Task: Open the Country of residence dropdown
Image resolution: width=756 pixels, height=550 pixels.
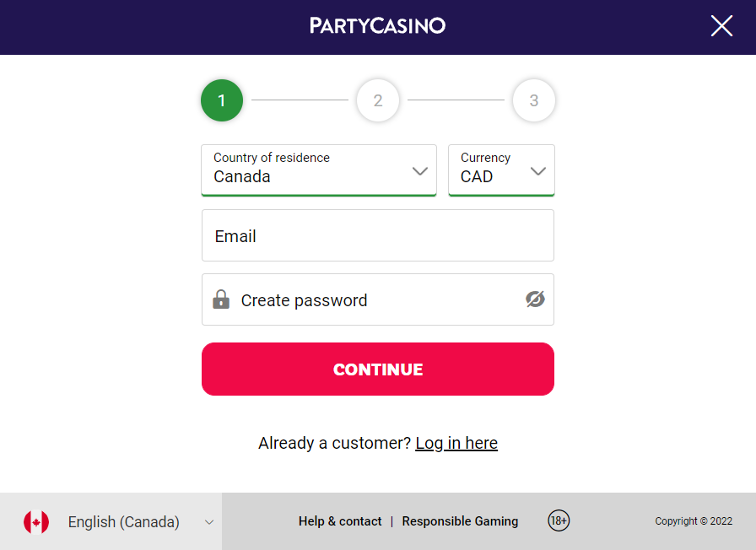Action: 319,170
